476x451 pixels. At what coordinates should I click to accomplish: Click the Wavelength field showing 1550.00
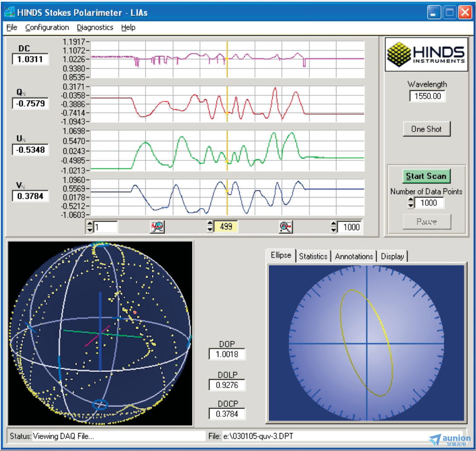click(427, 96)
